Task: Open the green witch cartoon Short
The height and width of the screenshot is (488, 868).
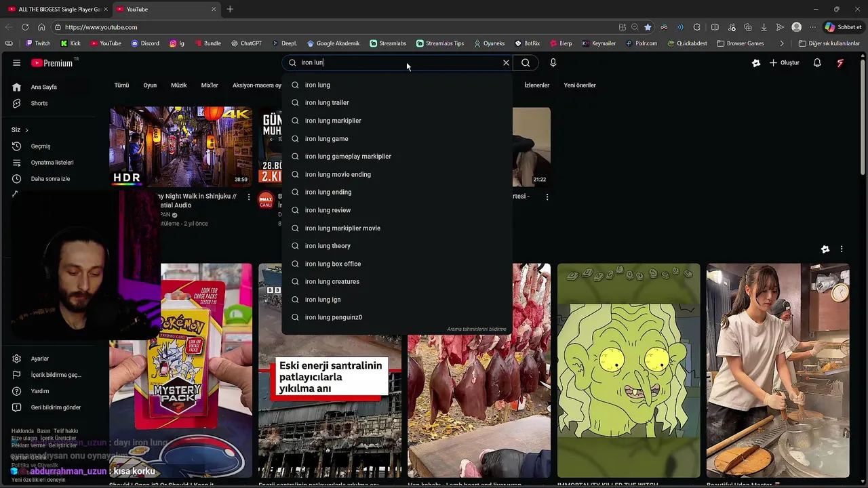Action: [x=629, y=371]
